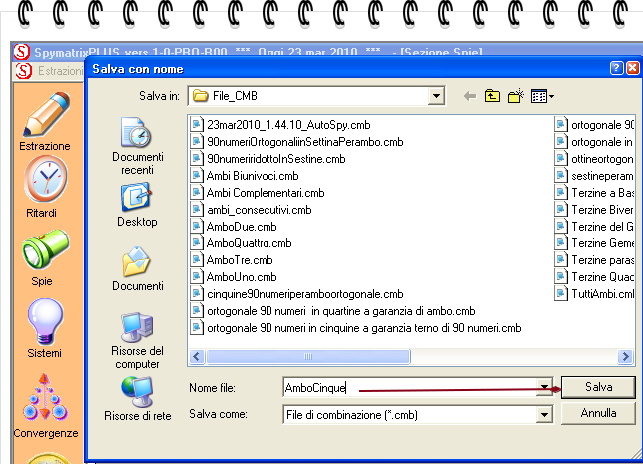Go to Documenti recenti in places bar

(137, 146)
